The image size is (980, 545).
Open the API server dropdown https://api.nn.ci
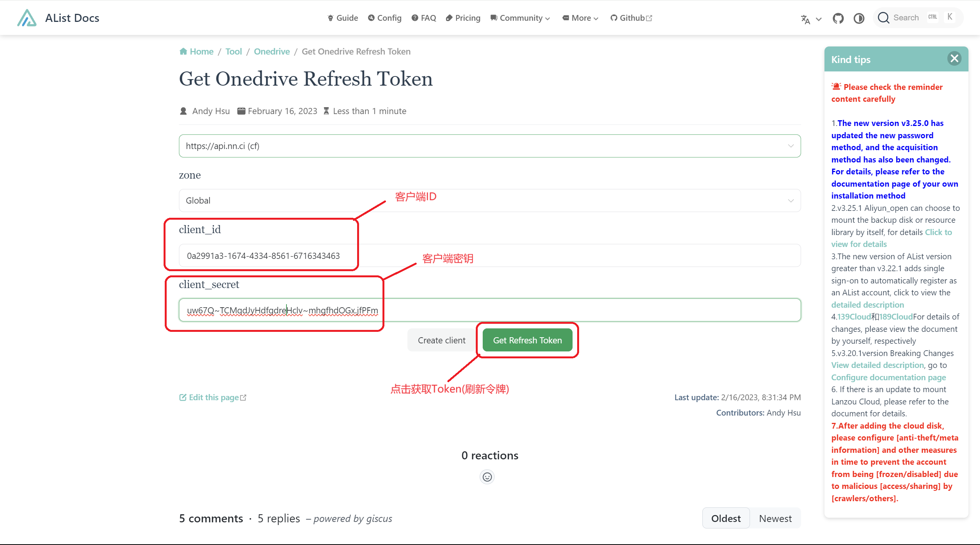490,146
